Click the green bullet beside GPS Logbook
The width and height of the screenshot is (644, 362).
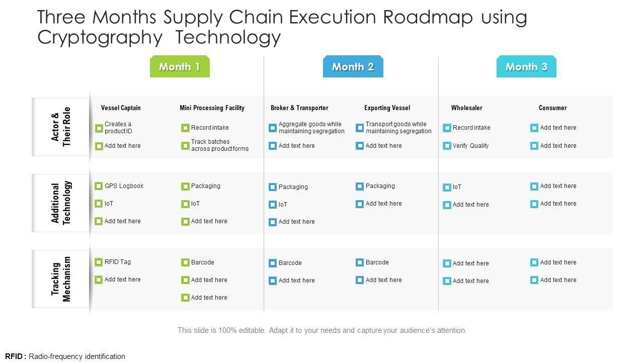(x=99, y=186)
